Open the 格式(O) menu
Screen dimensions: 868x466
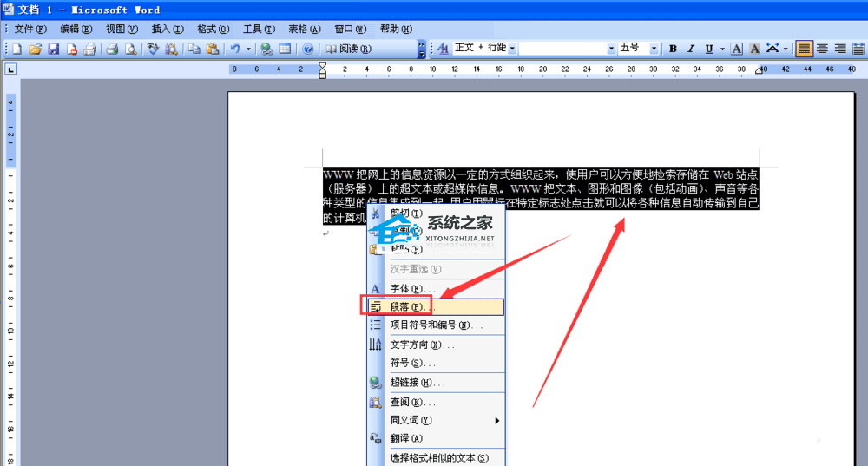point(214,29)
